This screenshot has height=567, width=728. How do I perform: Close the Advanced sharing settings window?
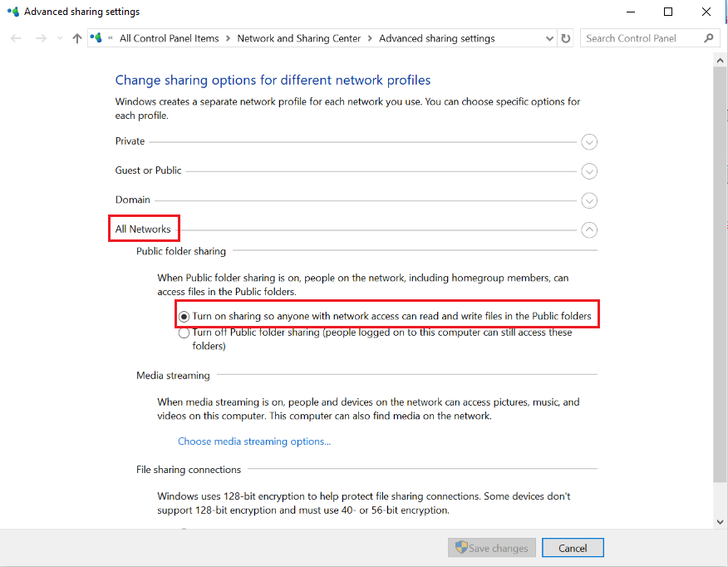pos(706,12)
